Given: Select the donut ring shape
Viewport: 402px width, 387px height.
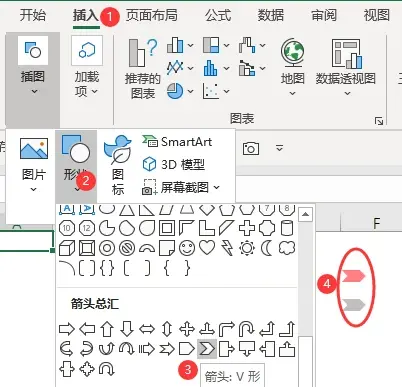Looking at the screenshot, I should 107,248.
